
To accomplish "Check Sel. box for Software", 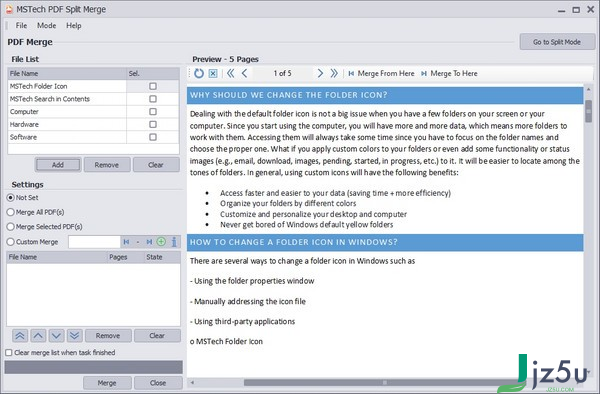I will pos(153,137).
